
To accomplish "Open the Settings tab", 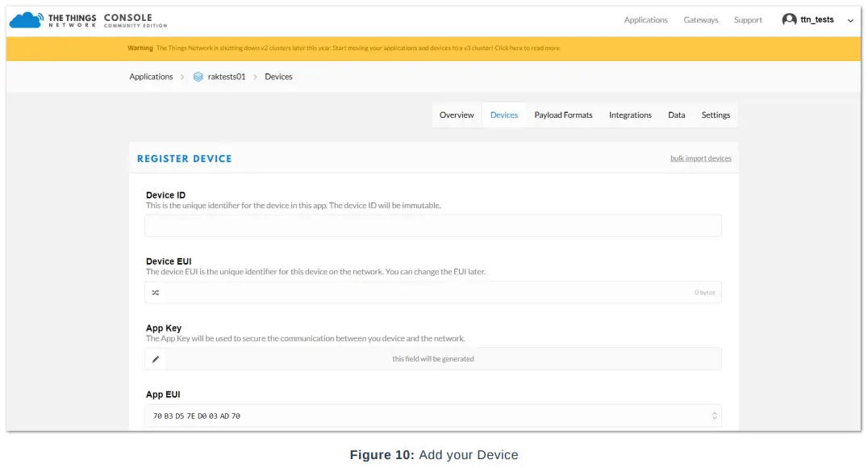I will point(716,115).
